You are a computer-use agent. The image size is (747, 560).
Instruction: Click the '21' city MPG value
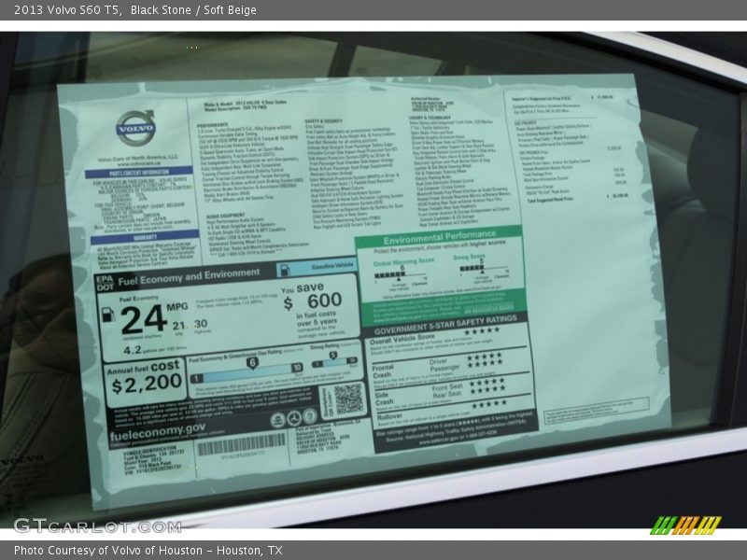click(178, 326)
